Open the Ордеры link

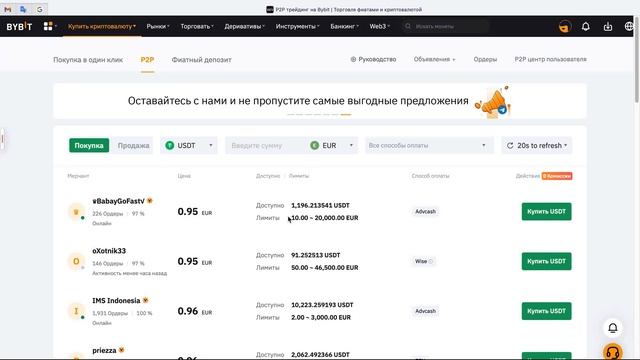485,59
